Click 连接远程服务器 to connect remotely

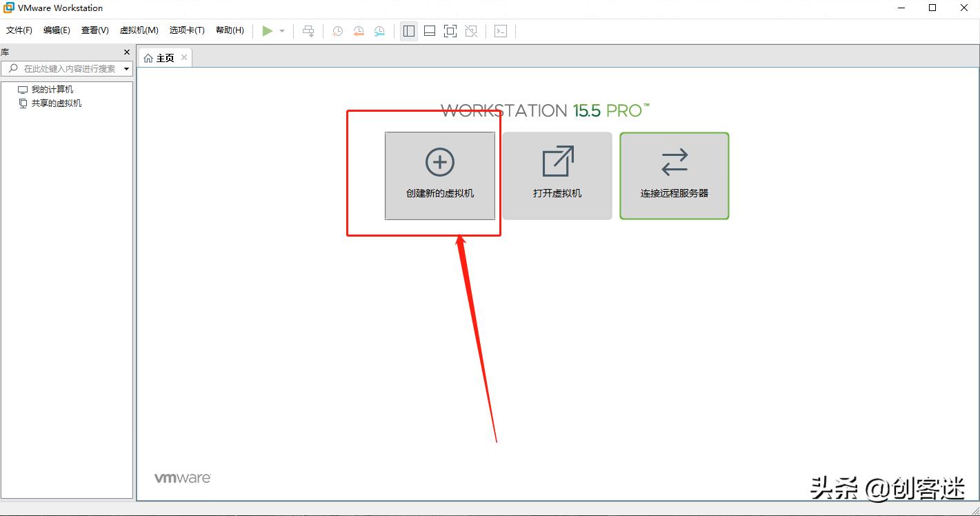coord(674,175)
